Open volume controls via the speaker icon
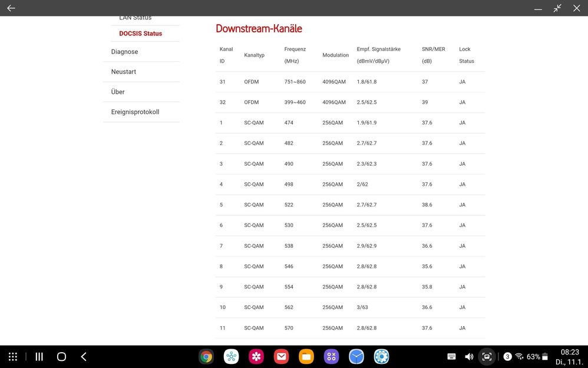 469,356
